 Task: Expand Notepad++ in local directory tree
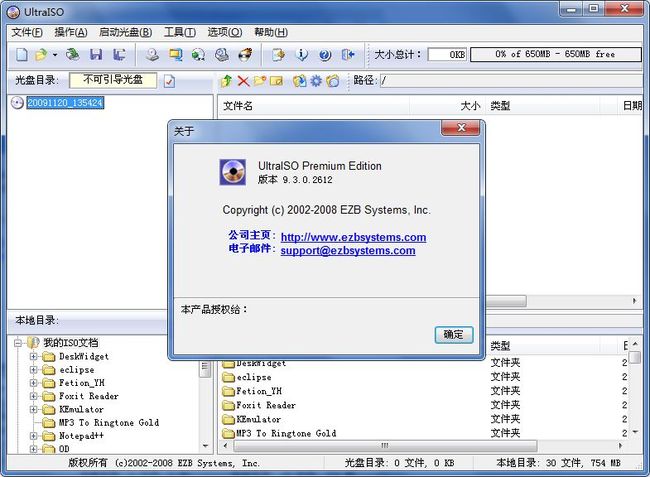pyautogui.click(x=34, y=436)
